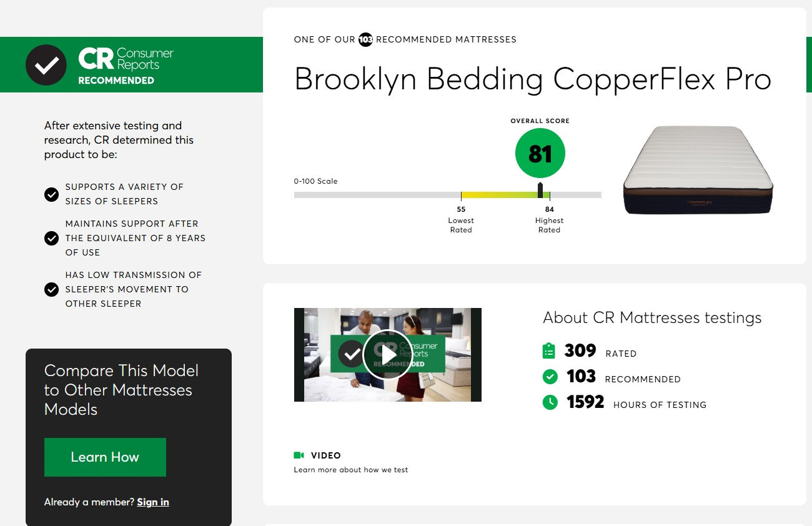Click the checkmark next to Has Low Transmission
This screenshot has height=526, width=812.
(52, 289)
